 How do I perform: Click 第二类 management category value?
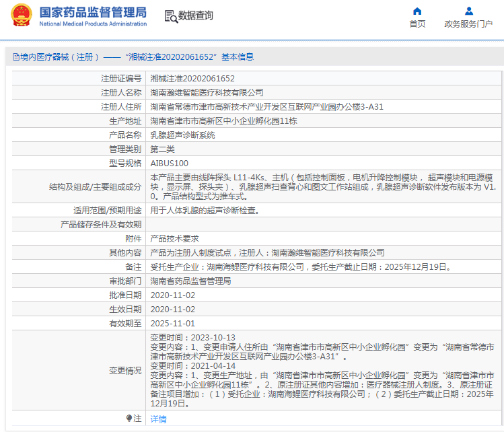click(x=163, y=149)
